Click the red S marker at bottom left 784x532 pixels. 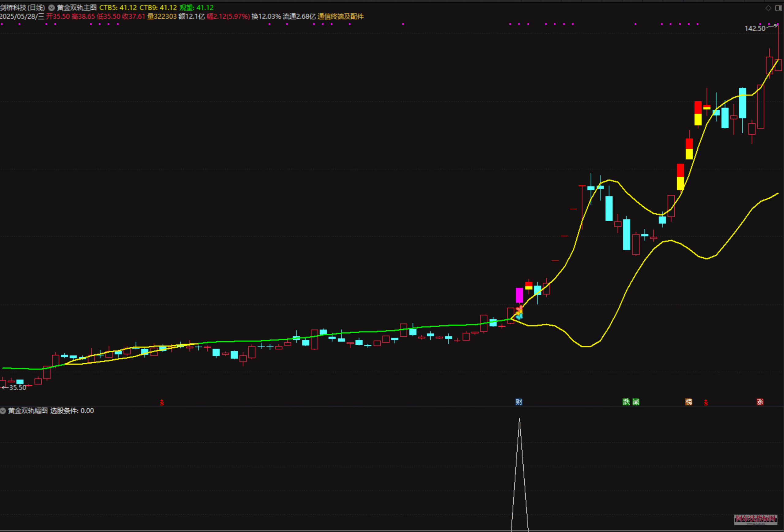tap(162, 402)
